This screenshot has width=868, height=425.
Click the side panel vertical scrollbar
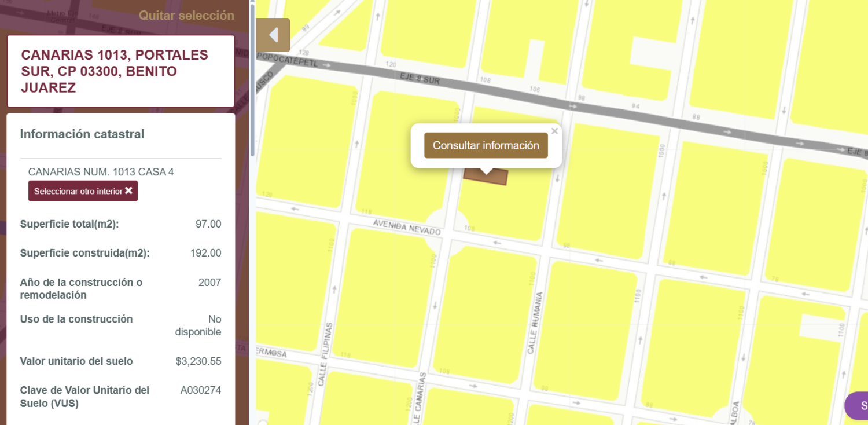click(252, 81)
